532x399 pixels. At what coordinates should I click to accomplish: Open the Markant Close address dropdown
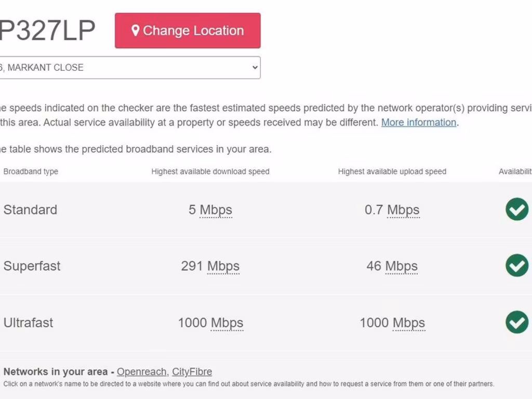[x=129, y=68]
